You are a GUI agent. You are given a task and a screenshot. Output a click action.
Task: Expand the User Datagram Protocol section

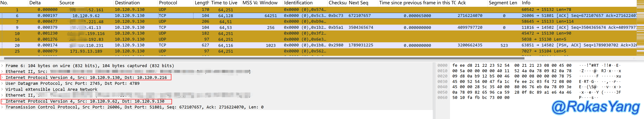coord(2,83)
